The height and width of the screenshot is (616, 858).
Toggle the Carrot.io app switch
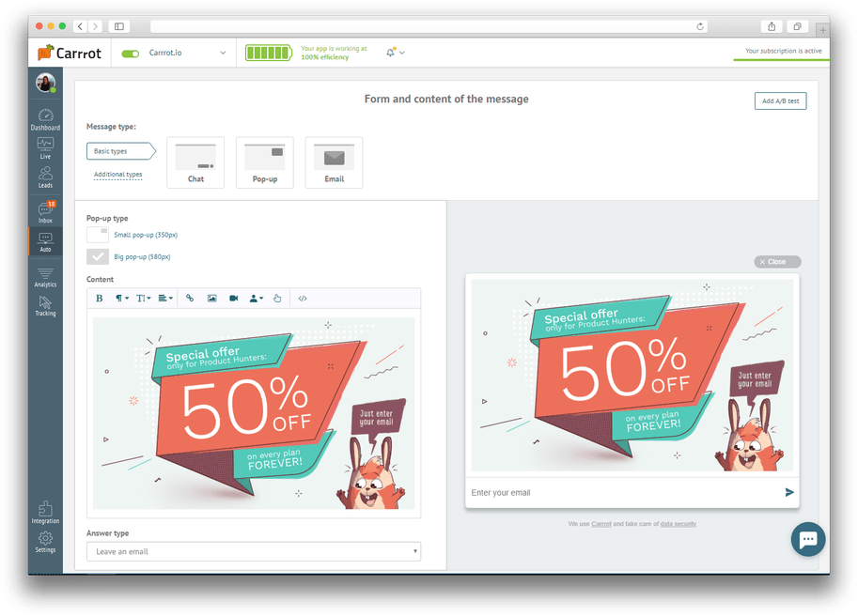pos(131,54)
